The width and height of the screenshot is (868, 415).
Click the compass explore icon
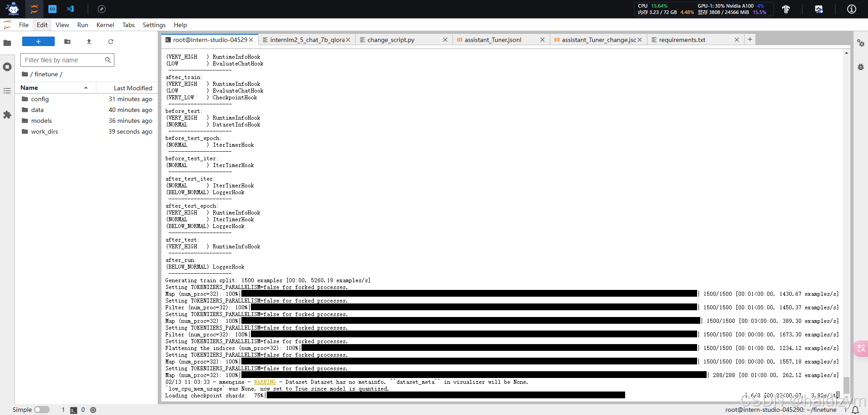pyautogui.click(x=102, y=9)
